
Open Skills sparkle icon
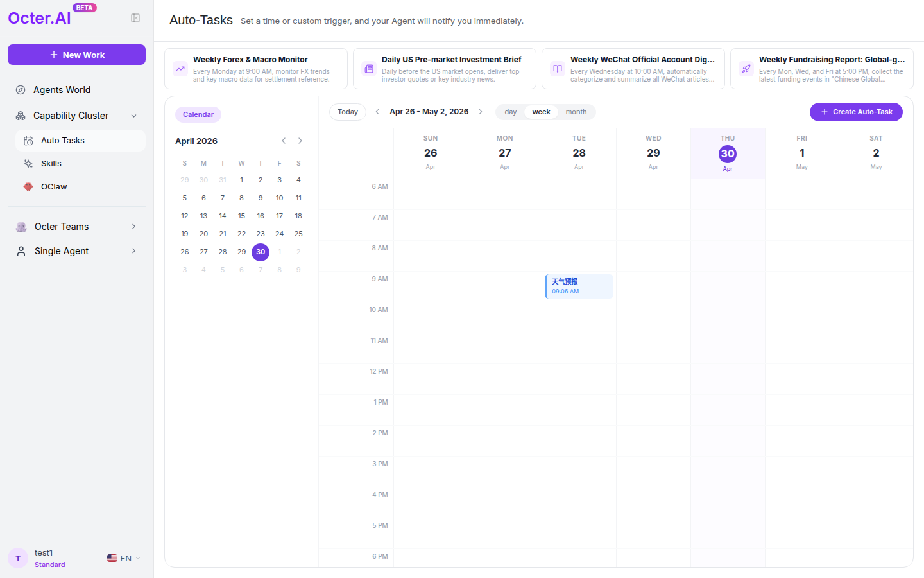(28, 164)
